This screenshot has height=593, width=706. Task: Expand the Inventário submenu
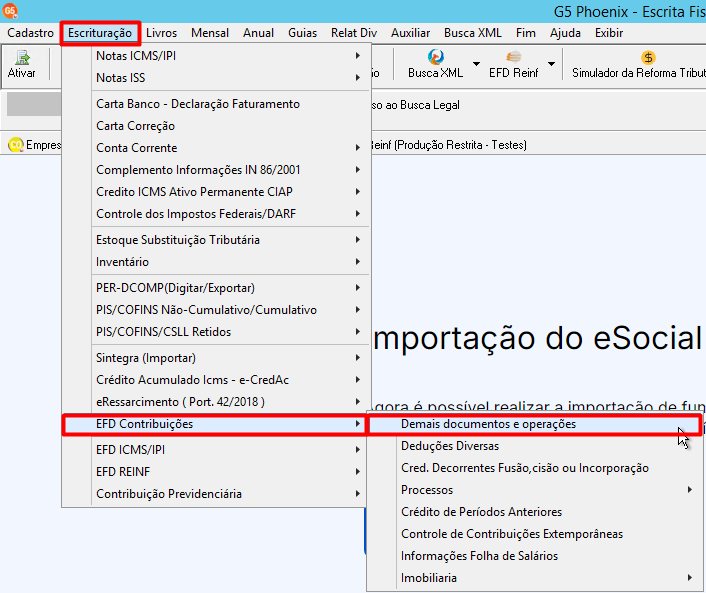(x=216, y=262)
